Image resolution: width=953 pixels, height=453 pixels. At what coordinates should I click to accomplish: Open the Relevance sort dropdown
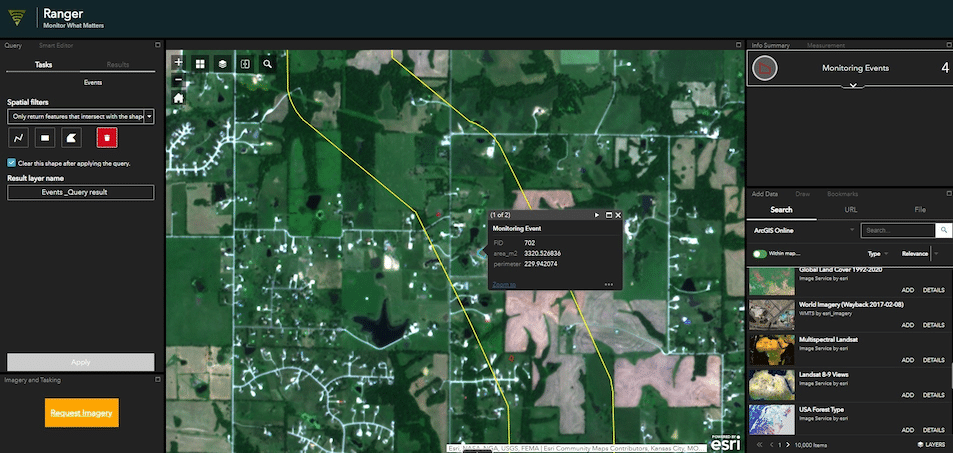pos(915,254)
